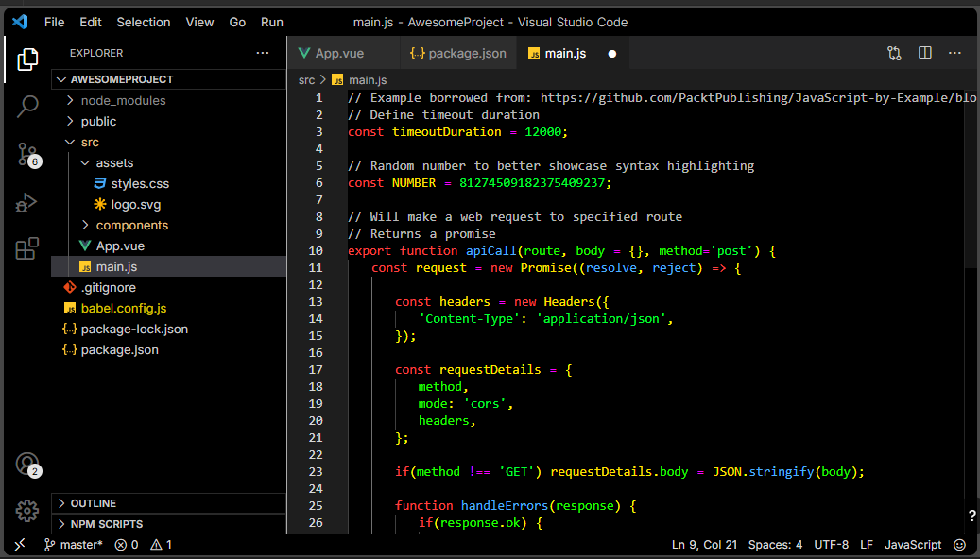Open the Go menu
The width and height of the screenshot is (980, 559).
(x=237, y=22)
